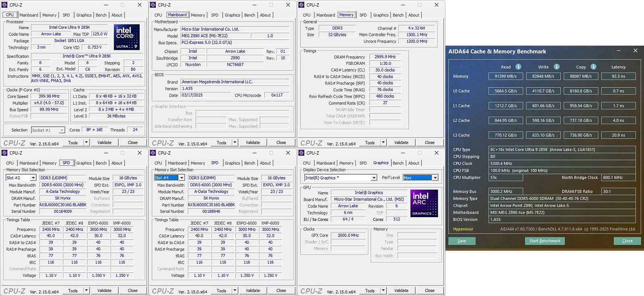The image size is (644, 296).
Task: Expand Tools dropdown arrow in the Memory-tab window
Action: coord(383,142)
